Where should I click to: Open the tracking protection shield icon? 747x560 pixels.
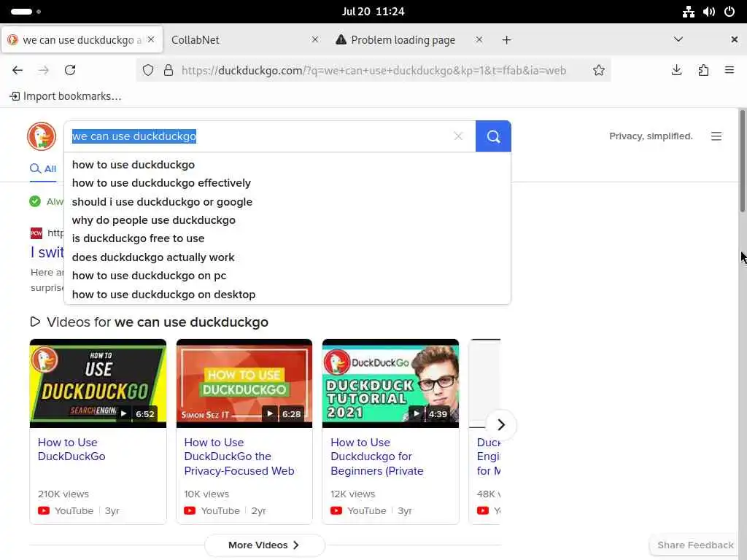click(148, 71)
